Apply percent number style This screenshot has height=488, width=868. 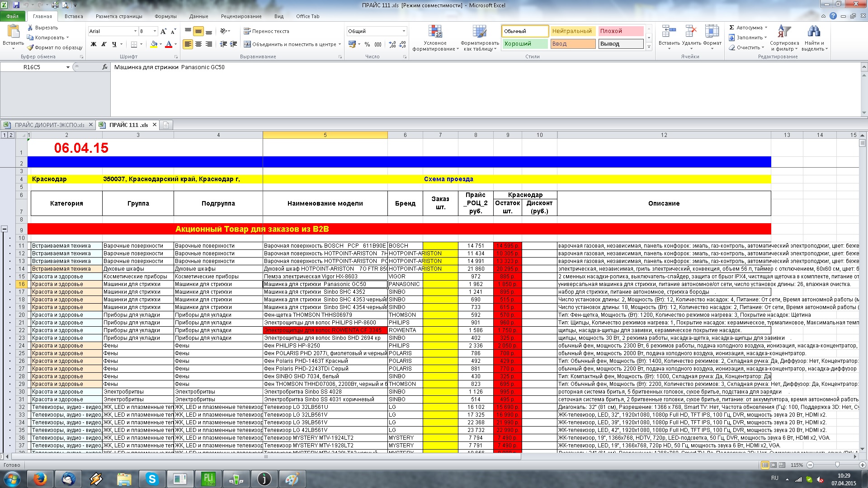tap(367, 44)
